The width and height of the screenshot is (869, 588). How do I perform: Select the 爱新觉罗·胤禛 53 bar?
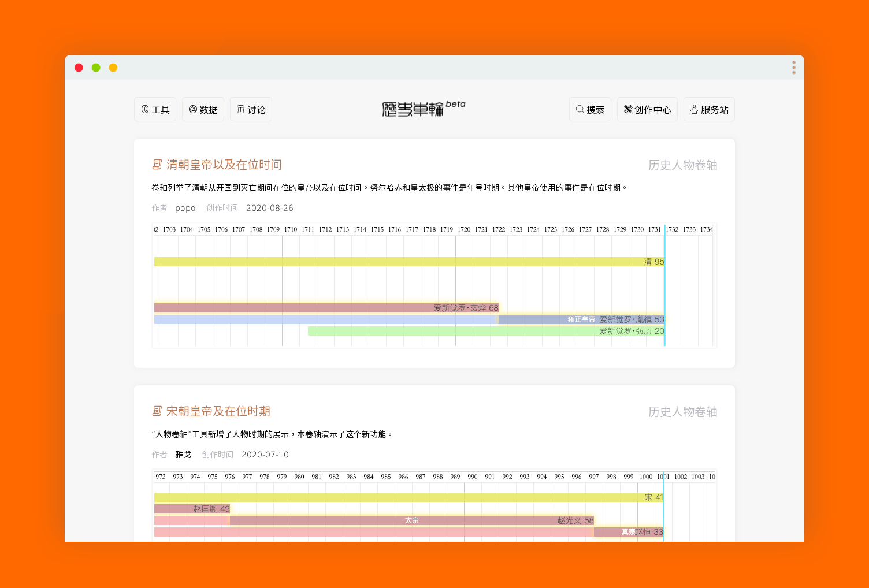point(581,319)
